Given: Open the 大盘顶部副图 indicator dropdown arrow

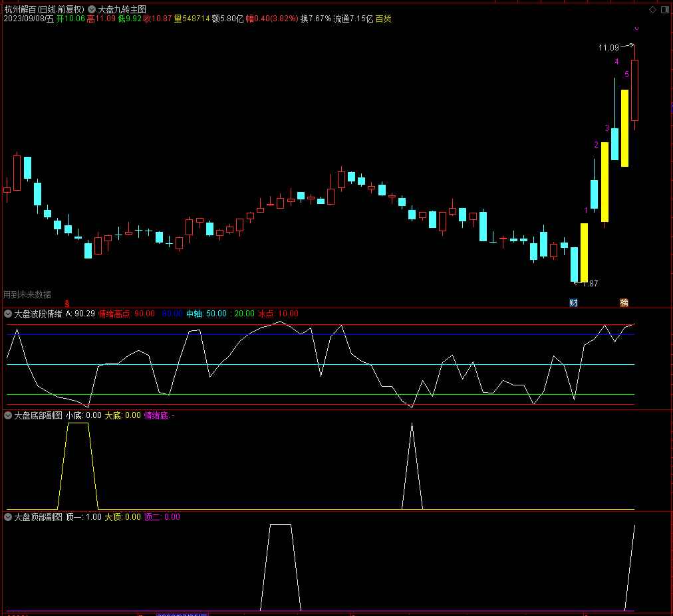Looking at the screenshot, I should [8, 517].
